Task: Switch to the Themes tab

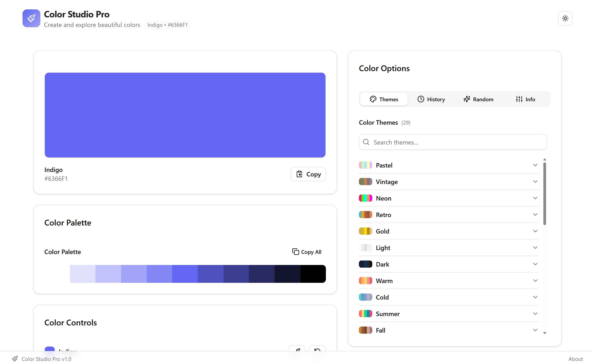Action: point(384,99)
